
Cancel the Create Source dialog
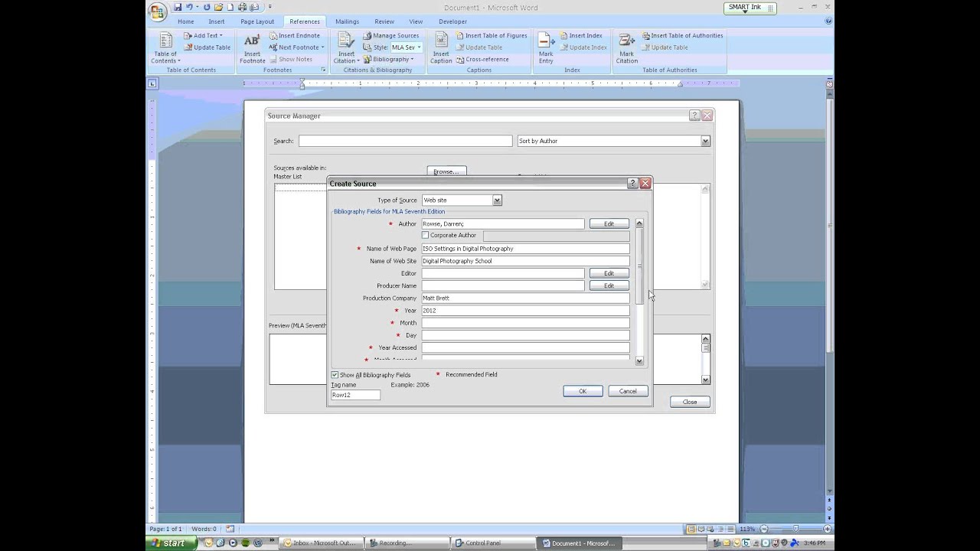(x=628, y=391)
